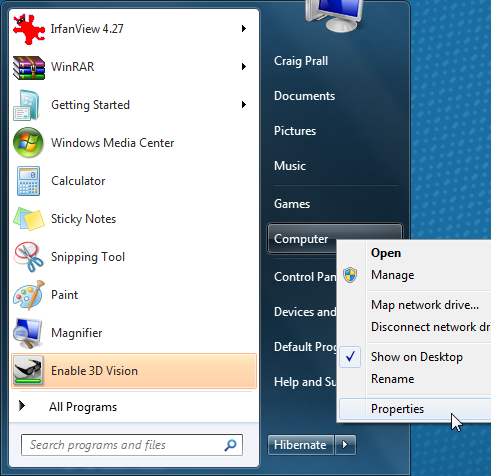491x476 pixels.
Task: Click the search magnifying glass icon
Action: [230, 445]
